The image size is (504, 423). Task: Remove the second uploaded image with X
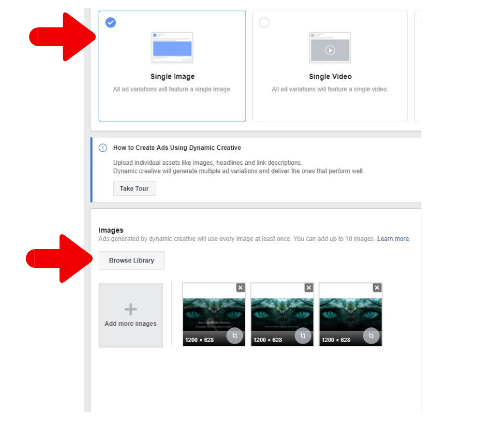click(308, 288)
